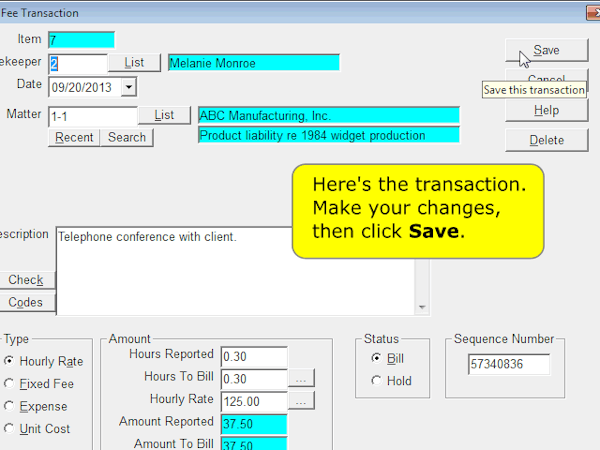Image resolution: width=600 pixels, height=450 pixels.
Task: Select the Hourly Rate type
Action: click(x=10, y=361)
